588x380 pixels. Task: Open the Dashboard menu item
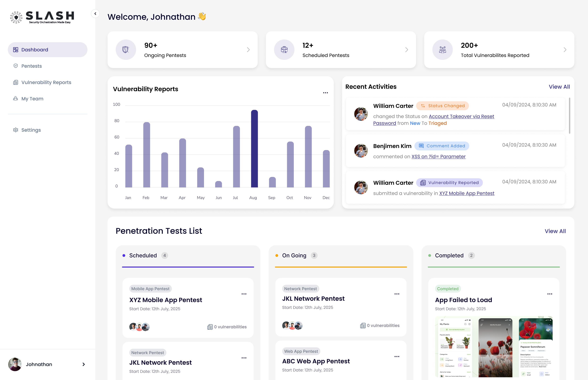click(48, 50)
